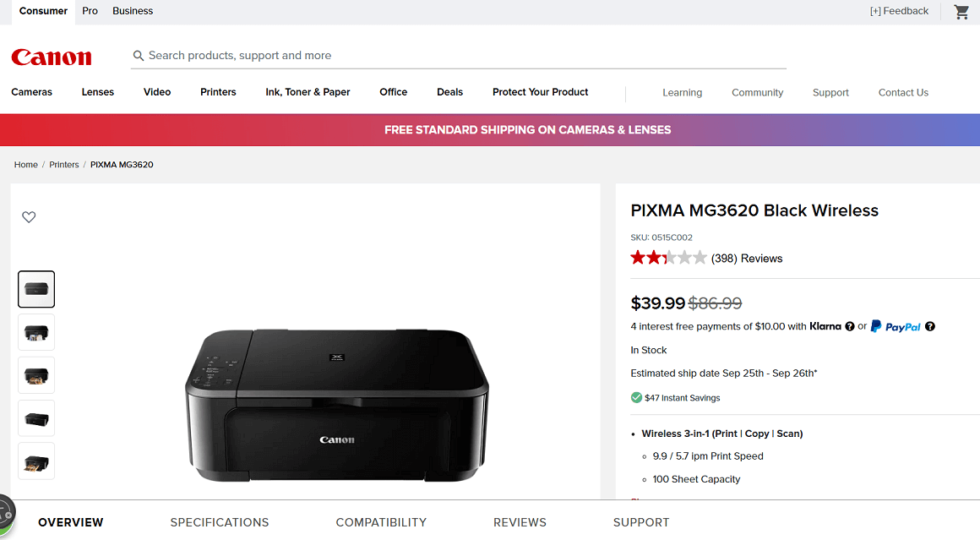Click the Support link
980x540 pixels.
click(x=830, y=92)
